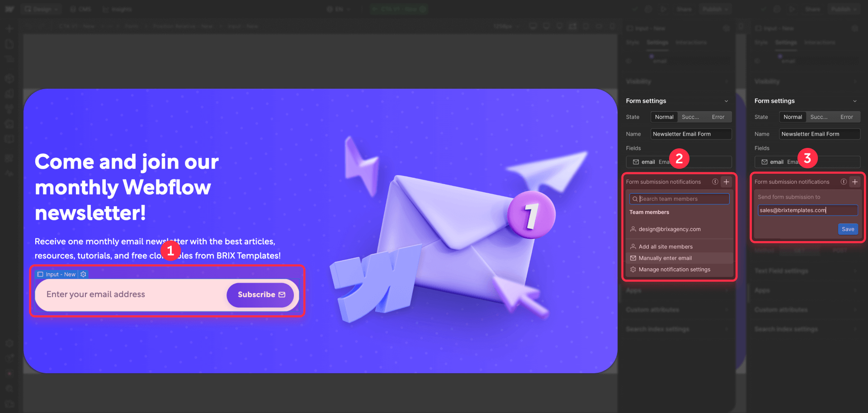The height and width of the screenshot is (413, 868).
Task: Click the envelope icon inside the Subscribe button
Action: pos(282,294)
